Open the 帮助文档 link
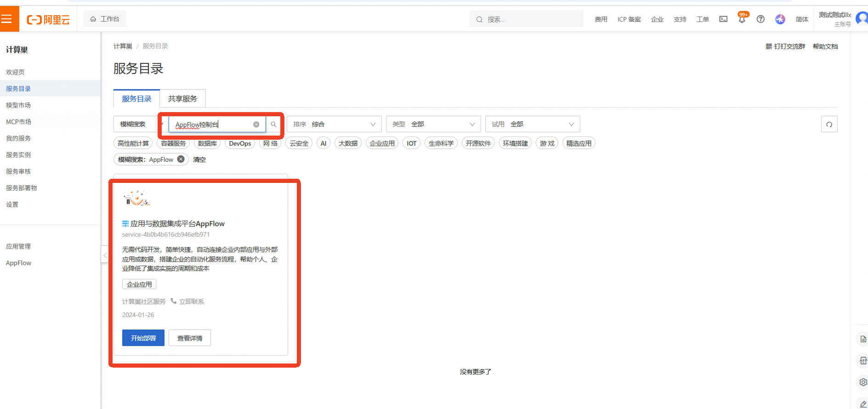868x409 pixels. (x=825, y=46)
